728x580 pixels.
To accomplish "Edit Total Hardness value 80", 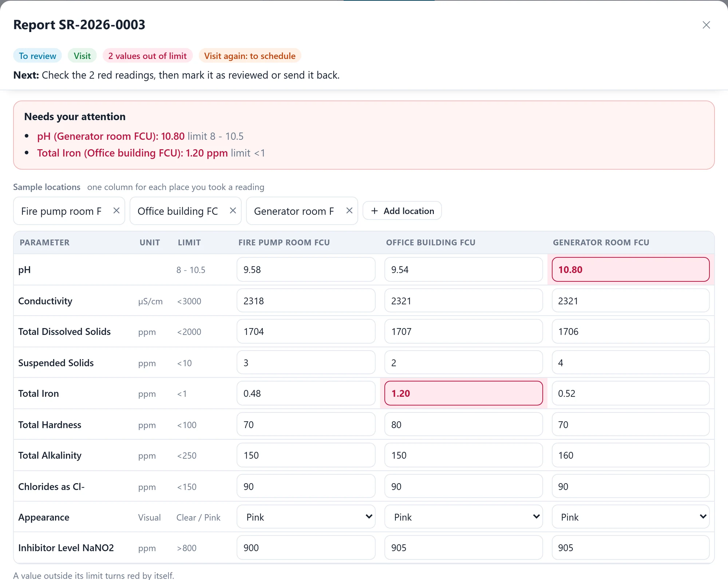I will pyautogui.click(x=463, y=425).
